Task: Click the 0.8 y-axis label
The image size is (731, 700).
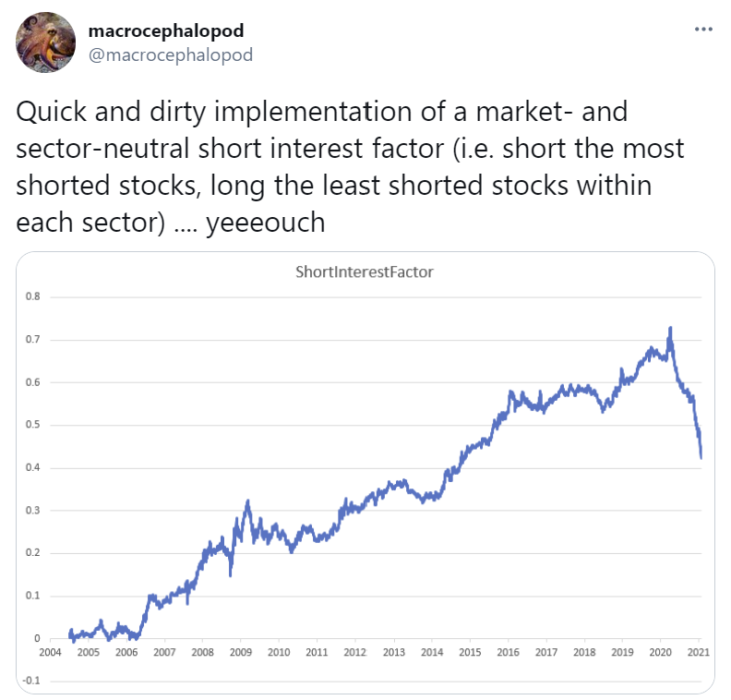Action: [x=33, y=296]
